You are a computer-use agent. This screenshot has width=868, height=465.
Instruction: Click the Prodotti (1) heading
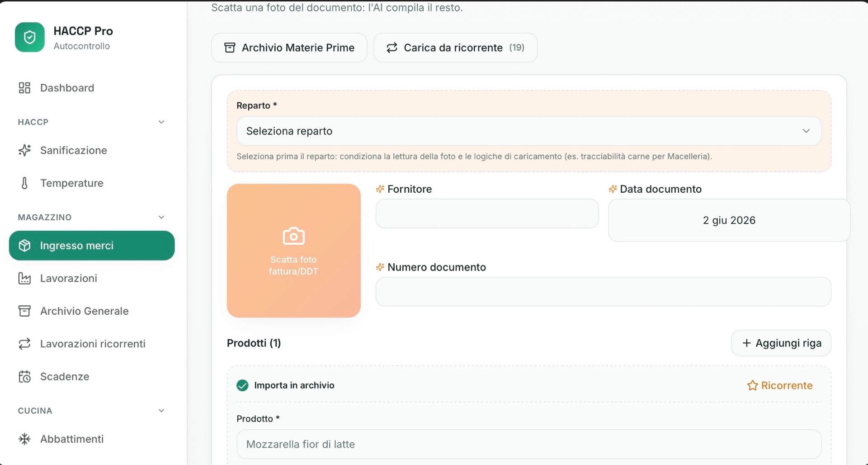(x=254, y=343)
